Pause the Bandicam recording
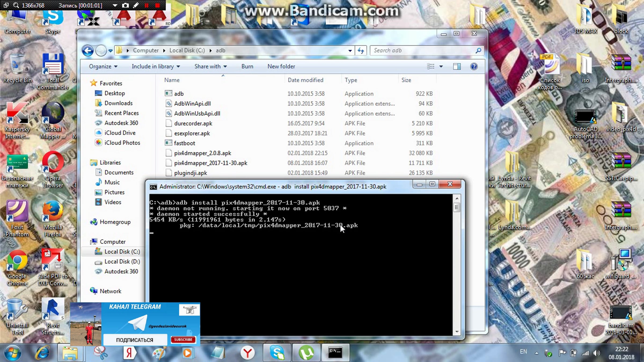The height and width of the screenshot is (362, 644). tap(147, 5)
